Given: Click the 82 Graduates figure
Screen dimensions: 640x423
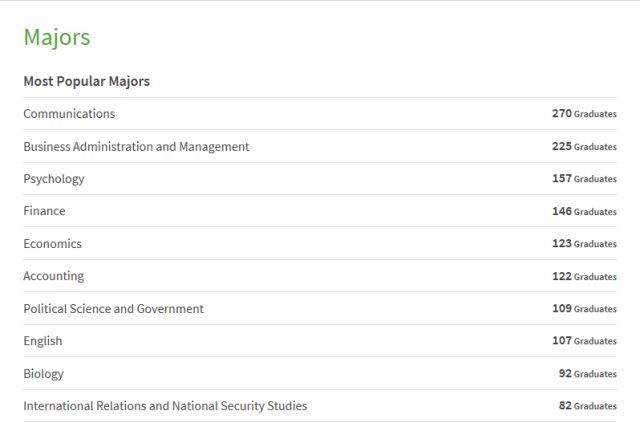Looking at the screenshot, I should (587, 406).
